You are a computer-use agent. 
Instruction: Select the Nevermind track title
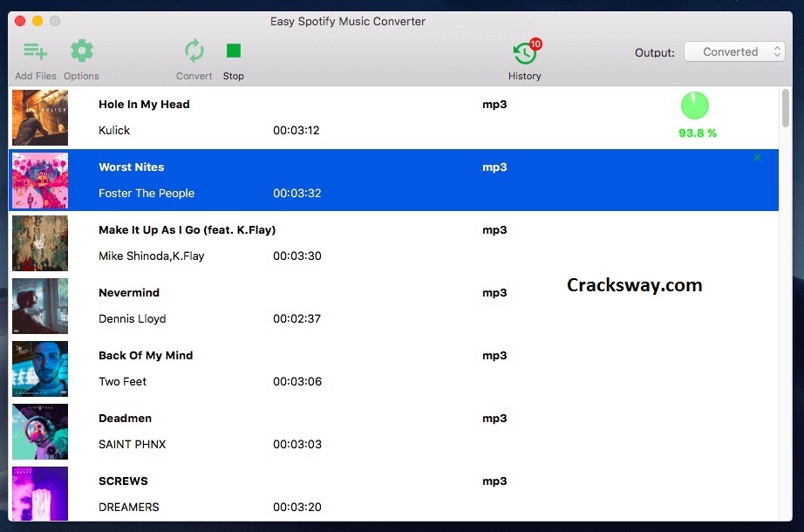(x=129, y=292)
